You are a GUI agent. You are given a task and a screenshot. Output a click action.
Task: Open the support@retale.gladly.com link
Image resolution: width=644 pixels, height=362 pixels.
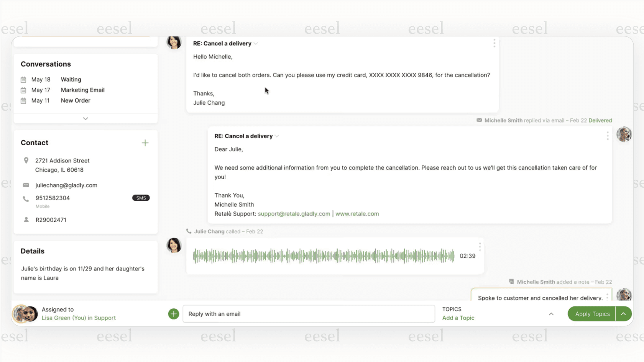tap(294, 214)
